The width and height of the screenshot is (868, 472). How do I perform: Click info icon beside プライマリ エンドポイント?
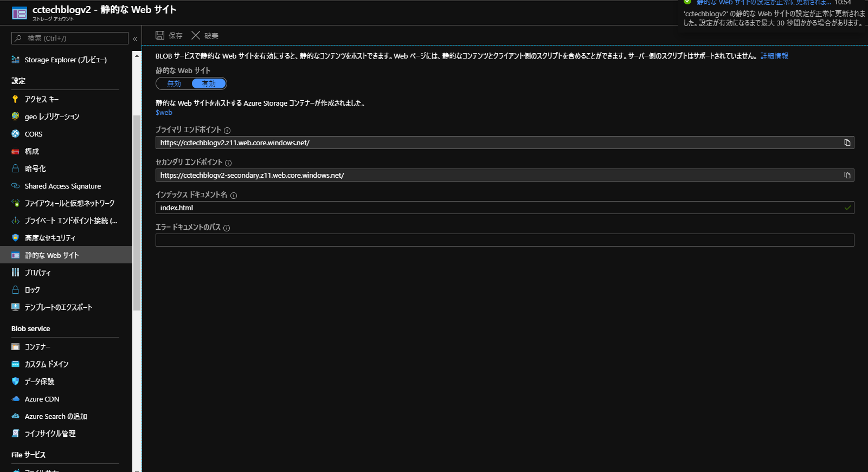[x=227, y=131]
